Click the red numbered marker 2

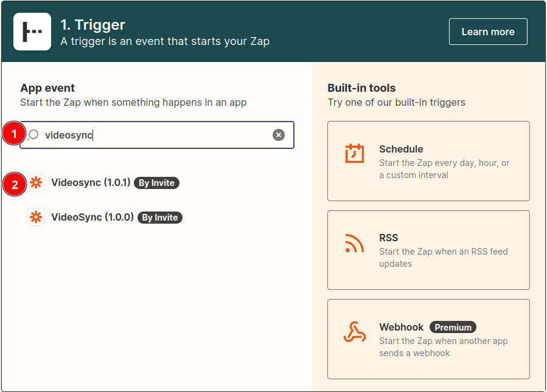pos(13,184)
